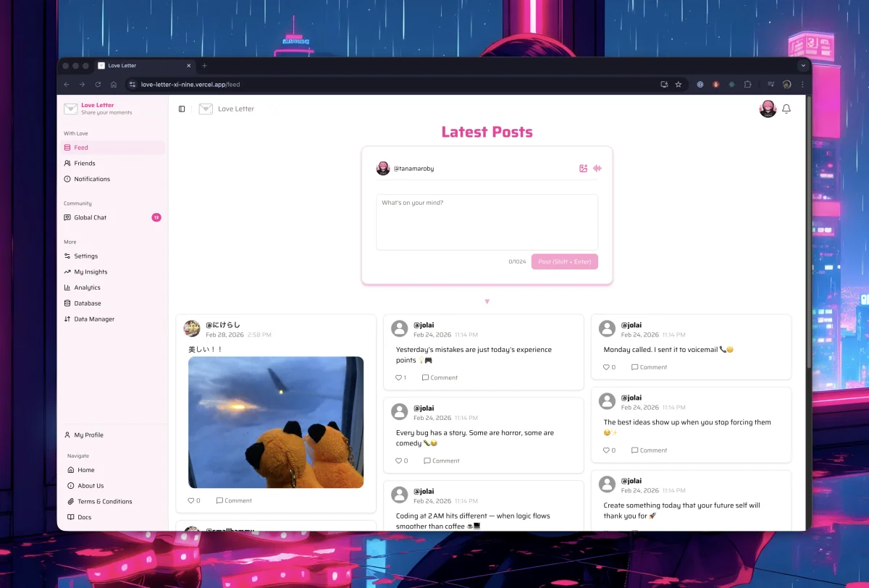Open your profile avatar menu at top right

pos(768,109)
